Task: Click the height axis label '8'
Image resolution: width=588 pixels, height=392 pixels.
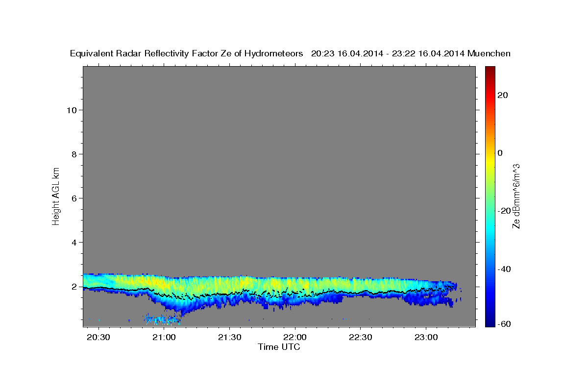Action: [x=74, y=154]
